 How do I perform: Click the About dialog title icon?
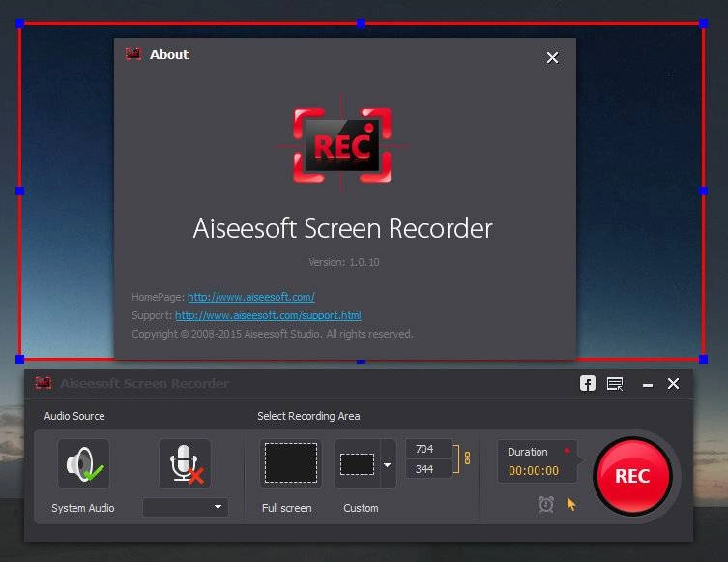pyautogui.click(x=133, y=54)
